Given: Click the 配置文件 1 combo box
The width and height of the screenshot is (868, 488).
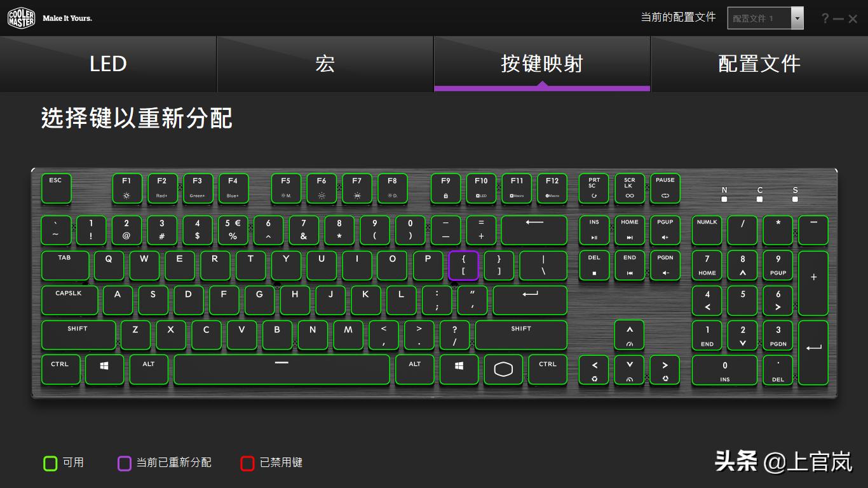Looking at the screenshot, I should point(765,18).
